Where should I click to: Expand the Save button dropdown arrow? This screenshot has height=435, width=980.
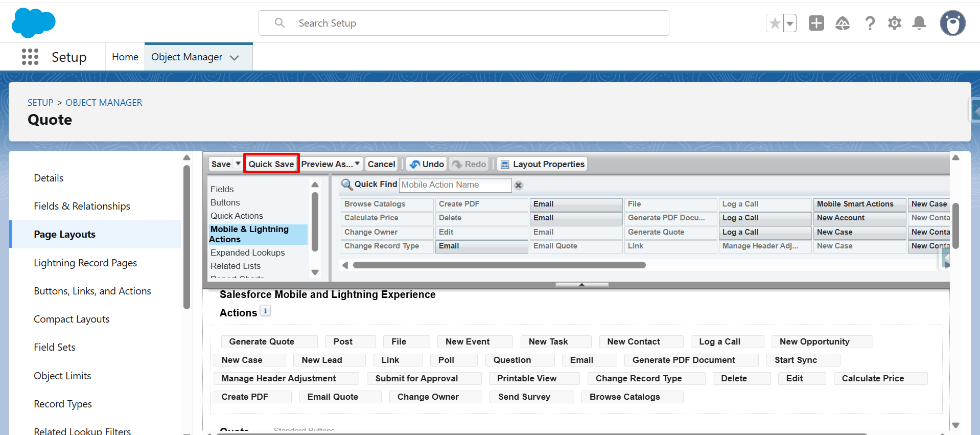(238, 164)
